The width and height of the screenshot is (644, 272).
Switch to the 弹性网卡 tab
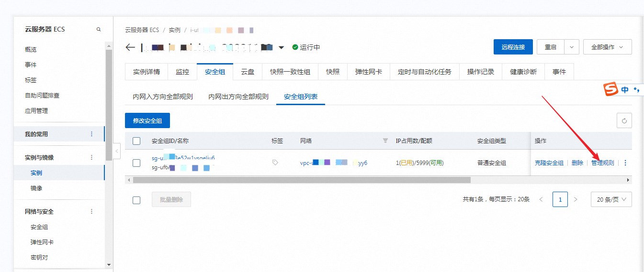369,72
